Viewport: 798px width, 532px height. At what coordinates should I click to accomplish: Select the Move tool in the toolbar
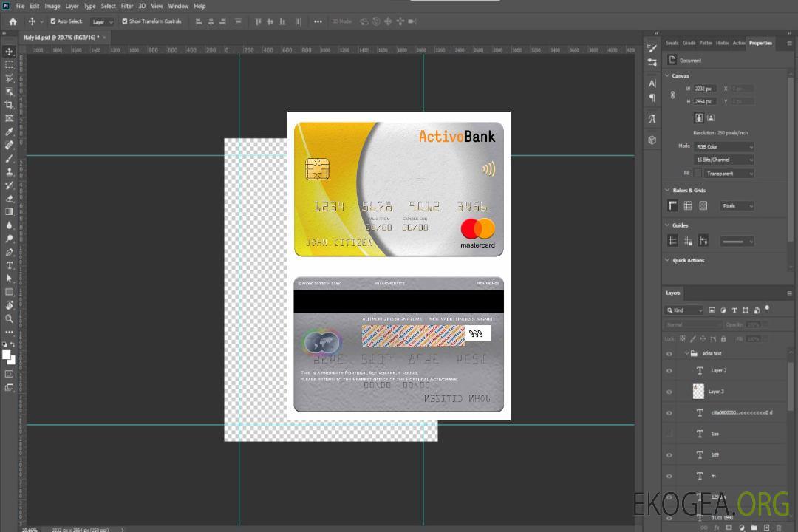tap(9, 52)
